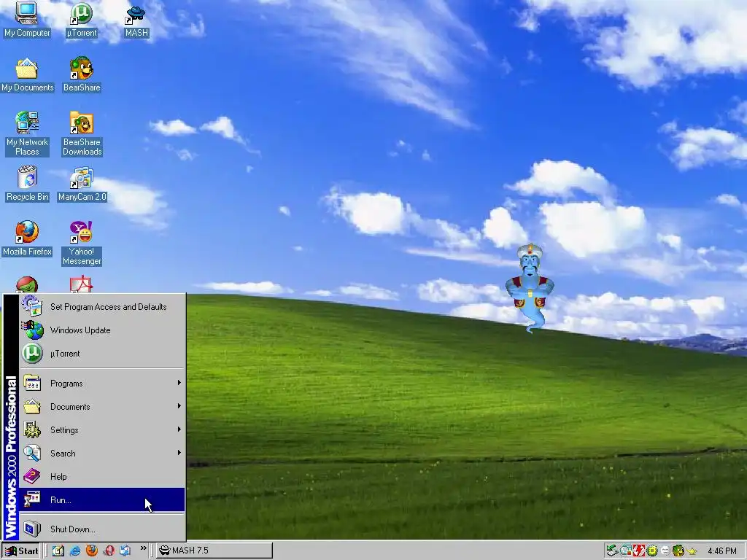Image resolution: width=747 pixels, height=560 pixels.
Task: Expand the Quick Launch overflow chevron
Action: tap(144, 548)
